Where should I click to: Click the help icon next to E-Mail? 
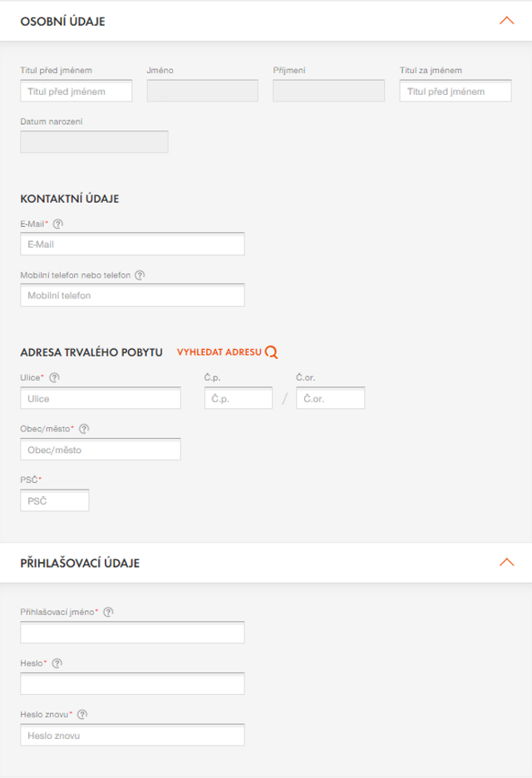pyautogui.click(x=58, y=224)
